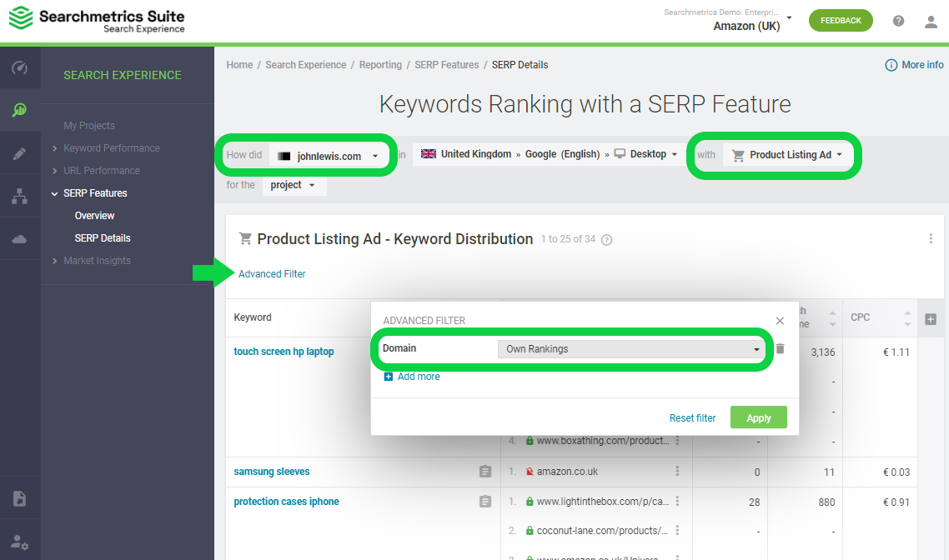Select SERP Details in the sidebar
The height and width of the screenshot is (560, 949).
(x=103, y=238)
